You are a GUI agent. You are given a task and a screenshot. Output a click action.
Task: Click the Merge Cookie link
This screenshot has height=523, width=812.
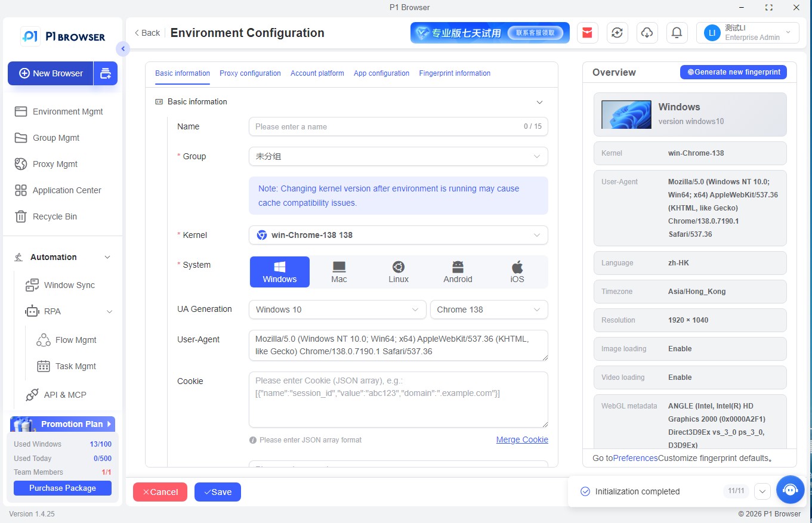(522, 440)
